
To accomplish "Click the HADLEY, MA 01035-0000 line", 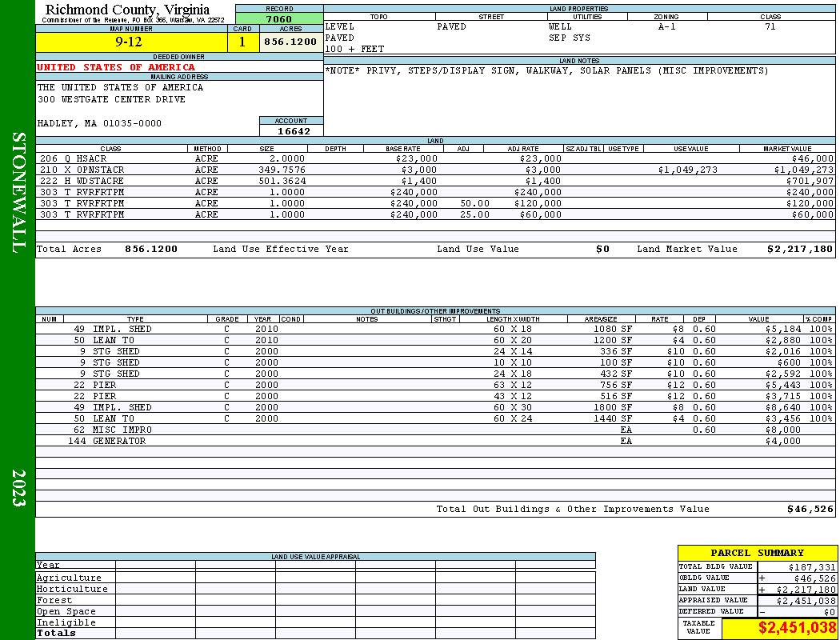I will pyautogui.click(x=99, y=123).
